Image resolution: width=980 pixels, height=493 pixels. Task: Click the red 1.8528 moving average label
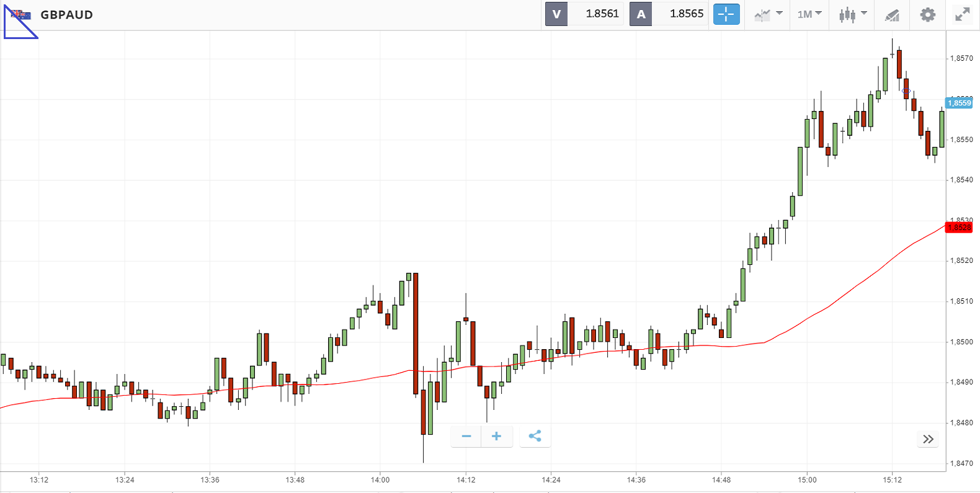pyautogui.click(x=959, y=228)
